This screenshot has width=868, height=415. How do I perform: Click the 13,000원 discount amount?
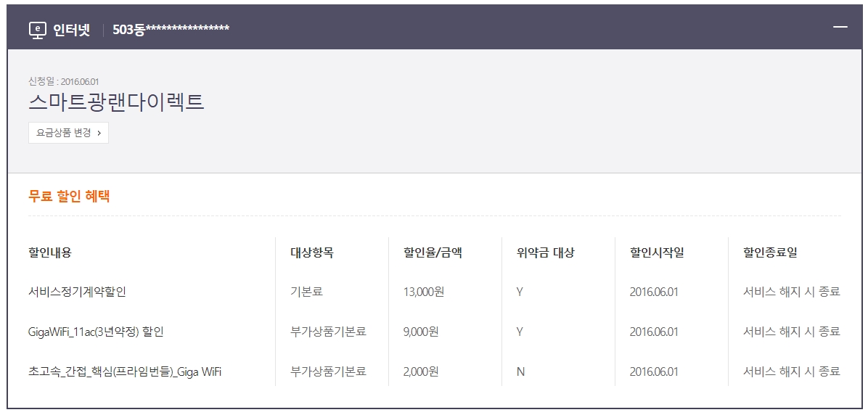[x=423, y=292]
